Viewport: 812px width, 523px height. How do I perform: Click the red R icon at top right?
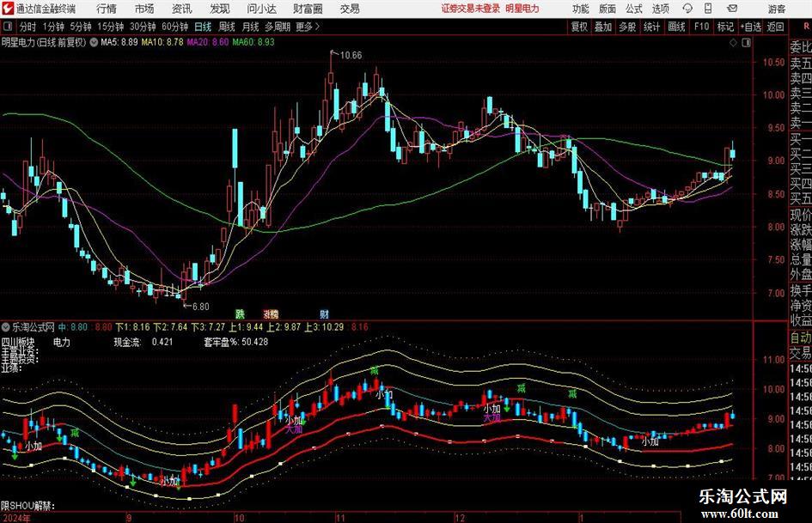[x=807, y=27]
